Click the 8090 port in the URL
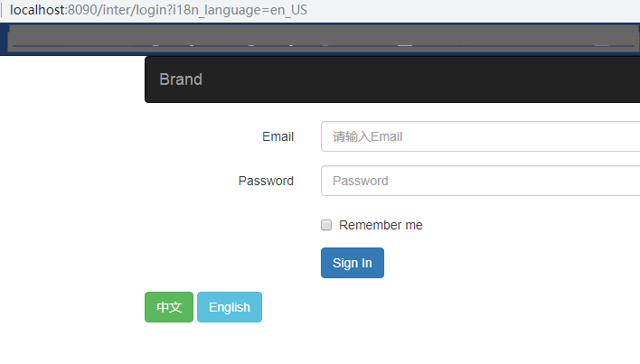The height and width of the screenshot is (364, 640). [x=81, y=11]
